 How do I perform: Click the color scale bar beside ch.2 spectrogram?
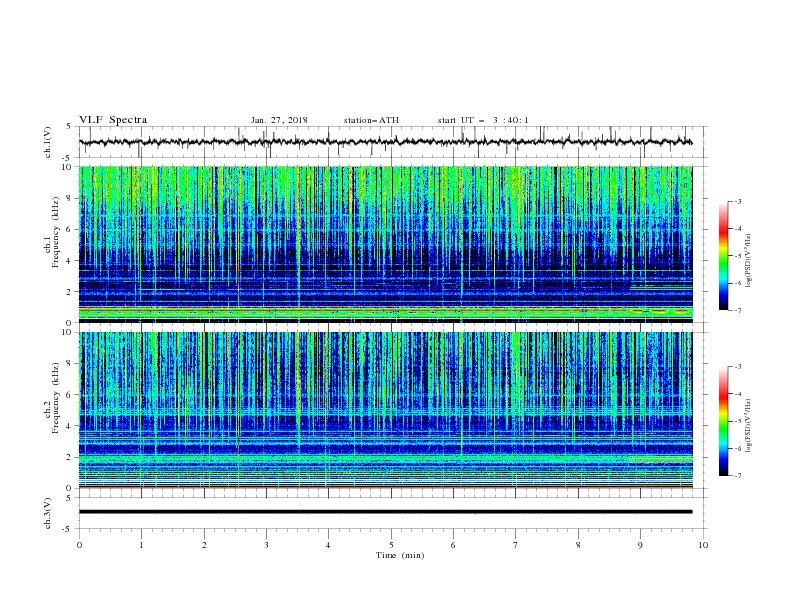pos(723,421)
